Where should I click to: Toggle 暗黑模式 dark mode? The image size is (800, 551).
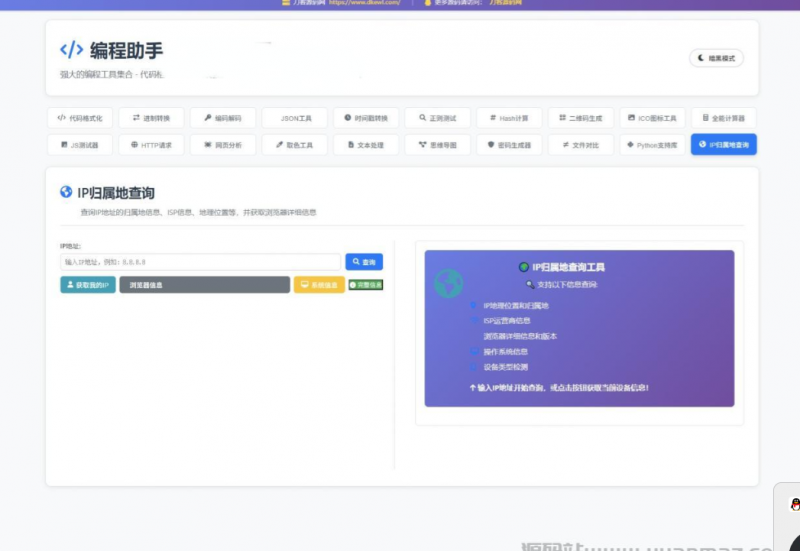click(716, 58)
